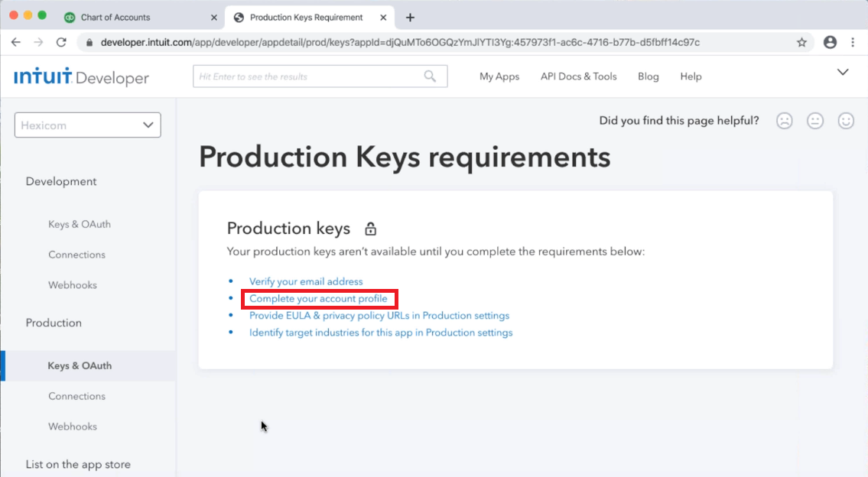Viewport: 868px width, 477px height.
Task: Follow the Complete your account profile link
Action: click(x=318, y=299)
